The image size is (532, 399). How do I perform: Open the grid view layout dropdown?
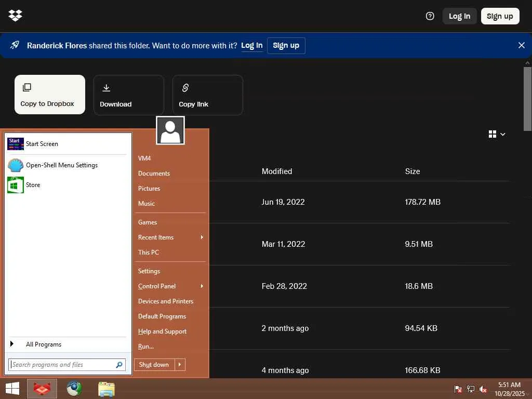coord(497,135)
